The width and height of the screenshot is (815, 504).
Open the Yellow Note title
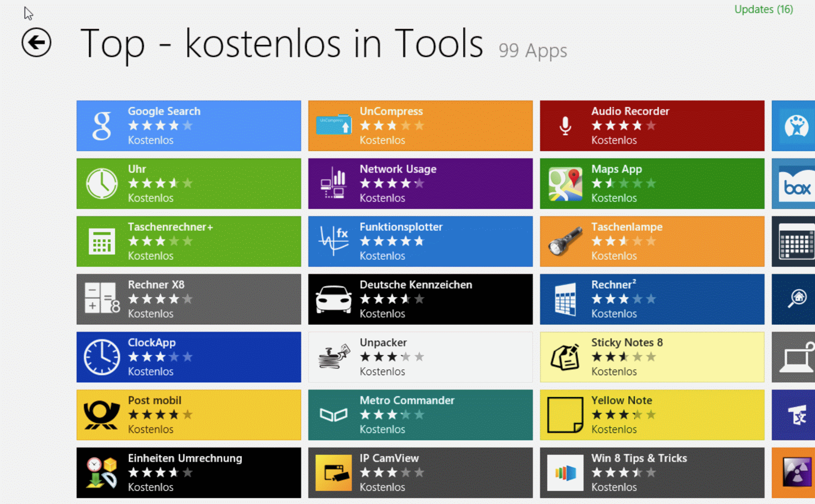pos(621,400)
